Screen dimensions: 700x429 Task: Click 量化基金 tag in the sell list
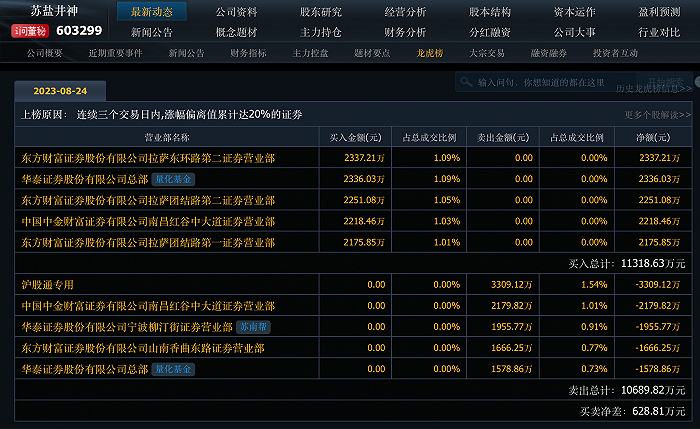pos(173,369)
